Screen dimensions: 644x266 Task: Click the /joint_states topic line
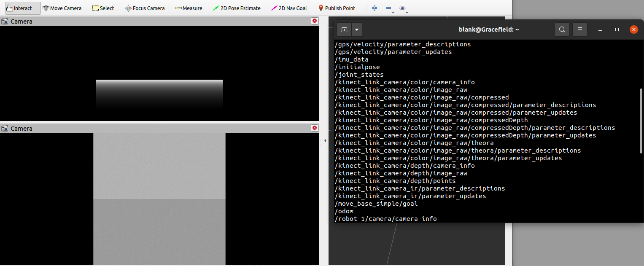coord(359,75)
